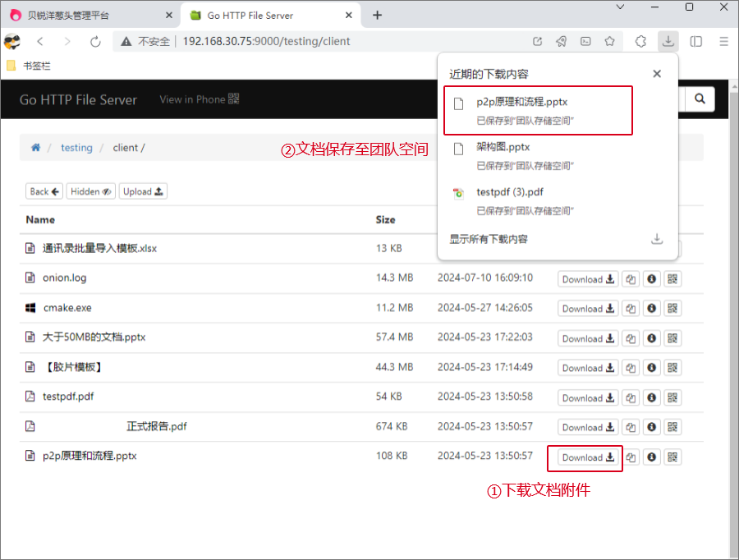Viewport: 739px width, 560px height.
Task: Click 显示所有下载内容 link
Action: coord(489,239)
